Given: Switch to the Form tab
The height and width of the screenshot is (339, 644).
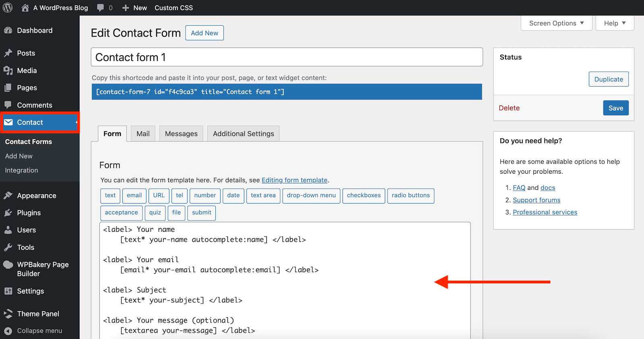Looking at the screenshot, I should tap(112, 133).
